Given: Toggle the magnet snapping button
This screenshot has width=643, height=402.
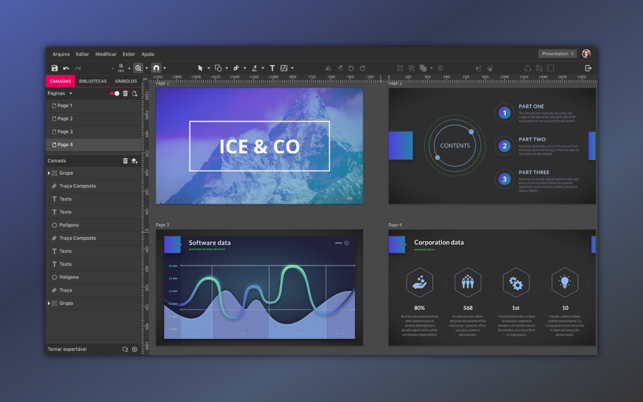Looking at the screenshot, I should [x=156, y=68].
